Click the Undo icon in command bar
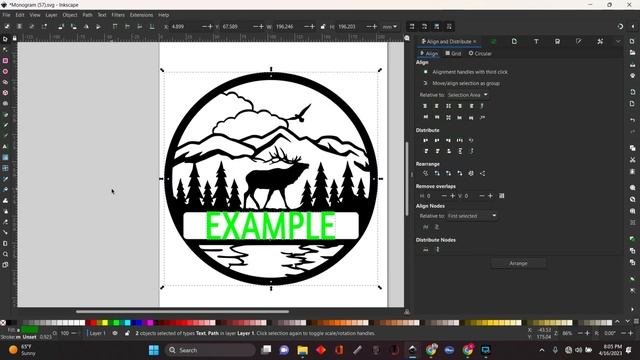 [632, 120]
